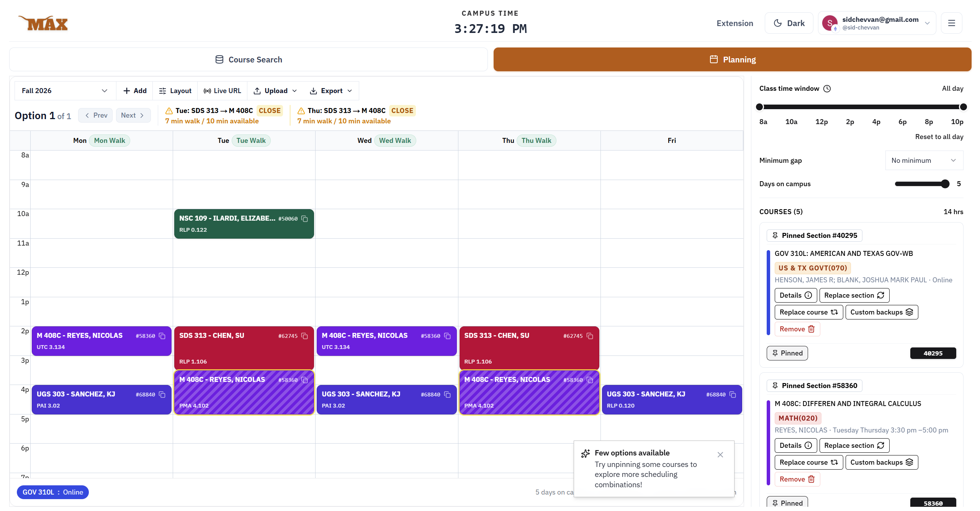Toggle Mon Walk chip
The image size is (980, 511).
coord(110,141)
